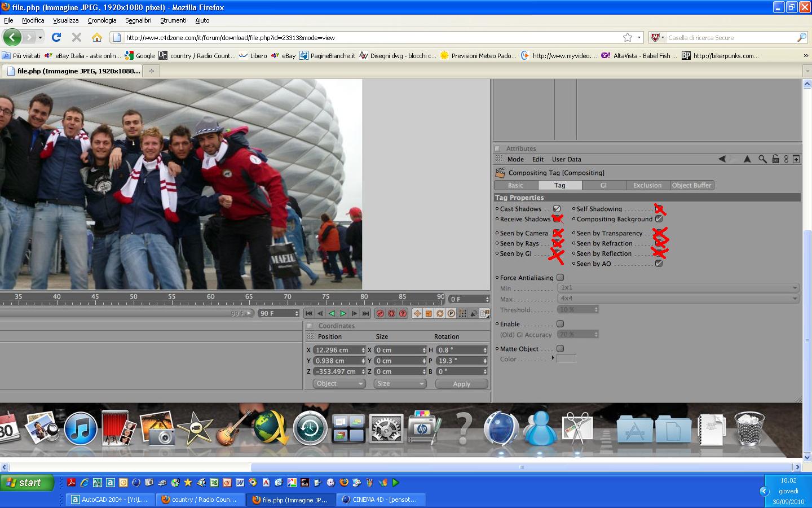Tick the Matte Object checkbox

pyautogui.click(x=560, y=349)
